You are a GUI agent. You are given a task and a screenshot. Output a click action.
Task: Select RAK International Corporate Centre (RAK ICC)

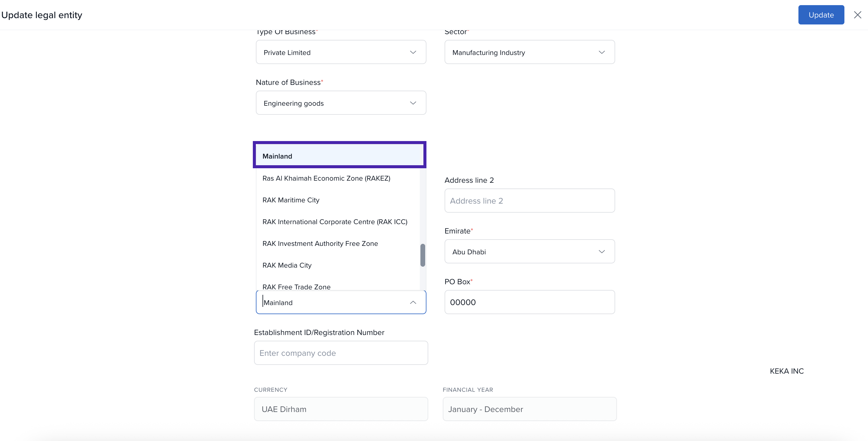(334, 222)
